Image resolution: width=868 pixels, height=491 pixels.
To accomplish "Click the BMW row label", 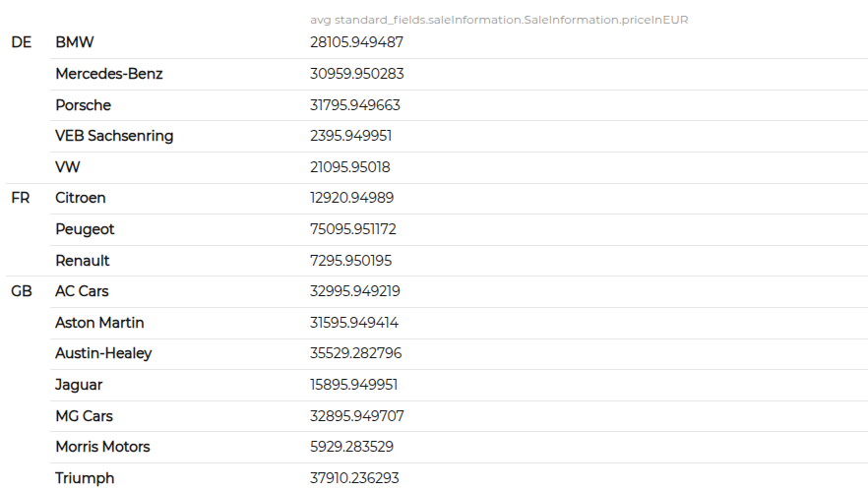I will pos(75,42).
